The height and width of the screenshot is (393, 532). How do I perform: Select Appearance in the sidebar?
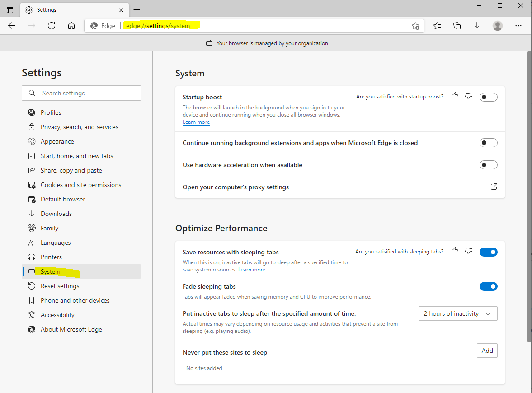pos(81,141)
